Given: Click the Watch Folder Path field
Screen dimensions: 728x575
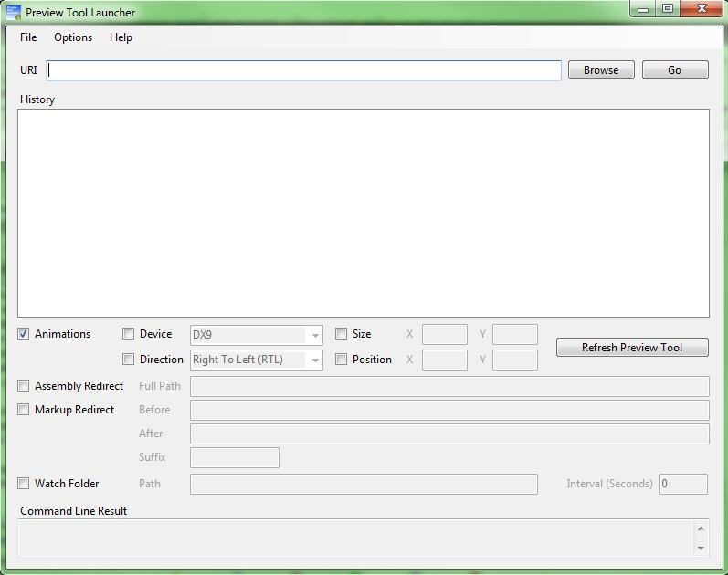Looking at the screenshot, I should [x=364, y=484].
